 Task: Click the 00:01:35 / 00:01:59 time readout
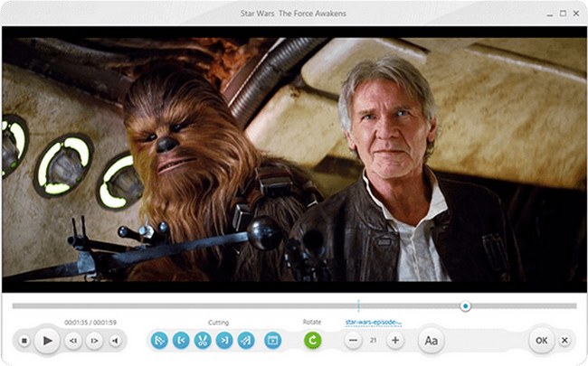[x=90, y=323]
